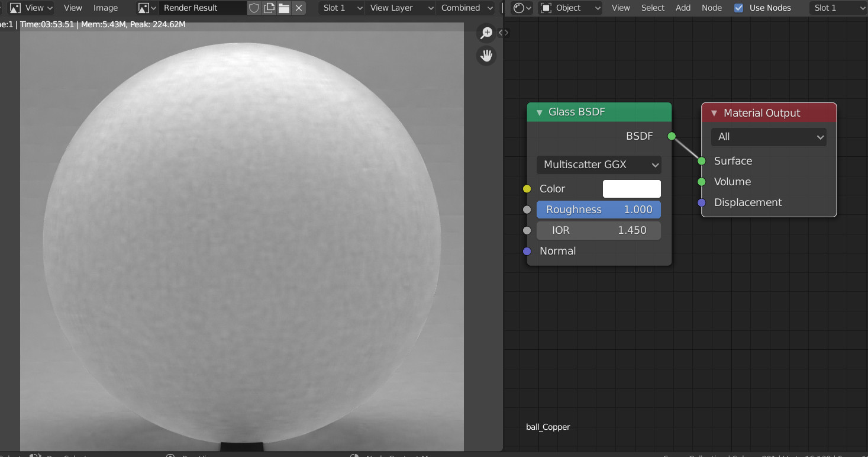Click the IOR value field

tap(599, 230)
